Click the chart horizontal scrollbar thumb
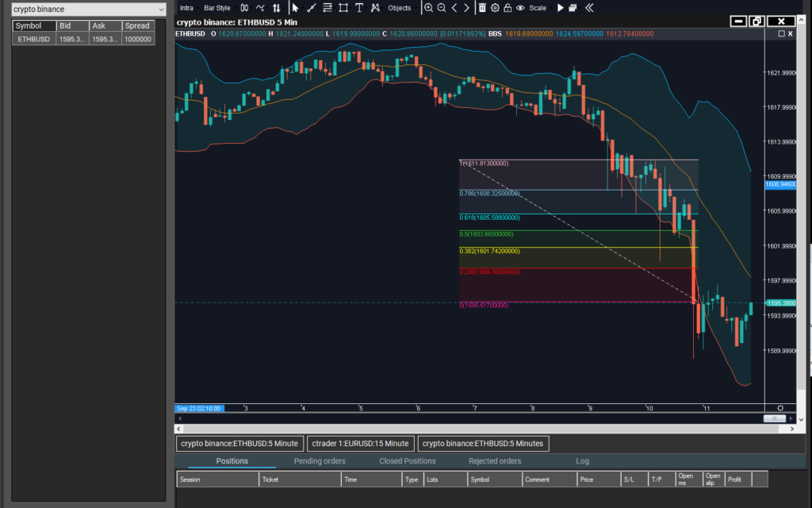 773,418
